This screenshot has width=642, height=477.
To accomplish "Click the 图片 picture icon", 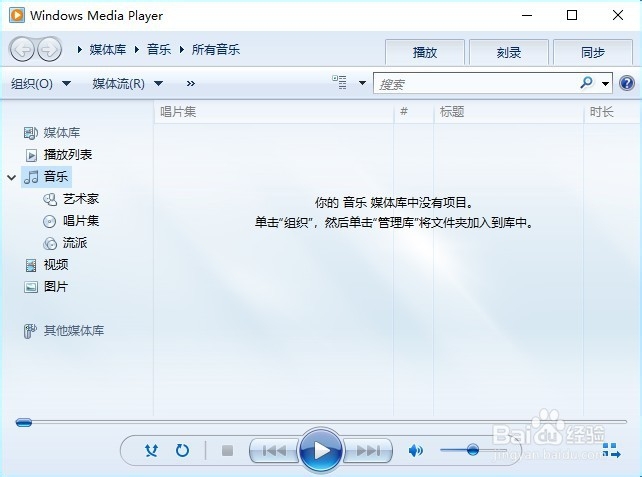I will (31, 287).
